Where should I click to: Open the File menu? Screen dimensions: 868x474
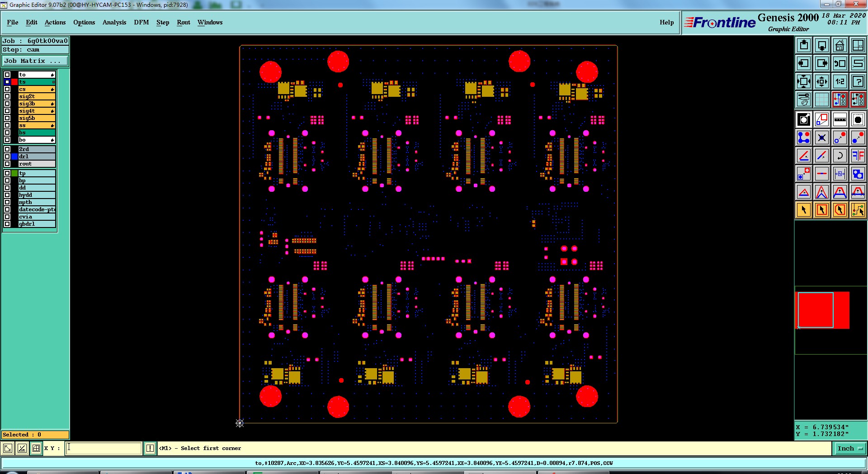pos(13,22)
